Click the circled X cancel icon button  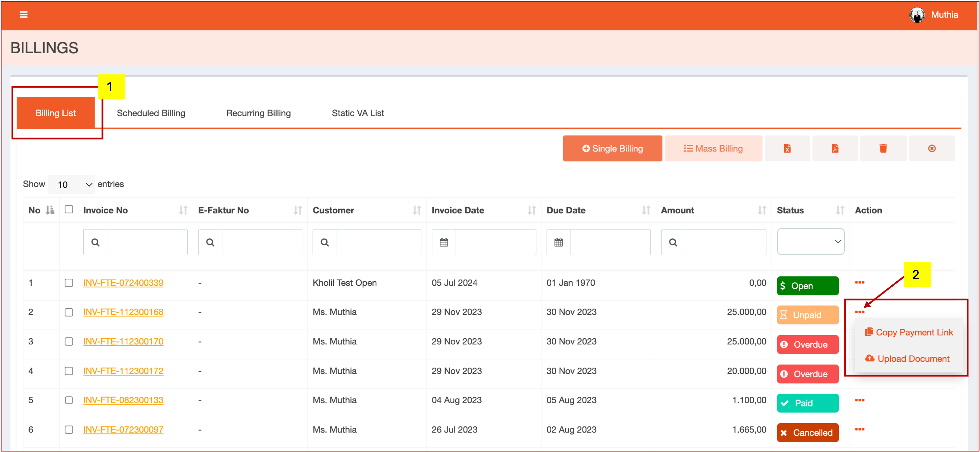[x=932, y=149]
